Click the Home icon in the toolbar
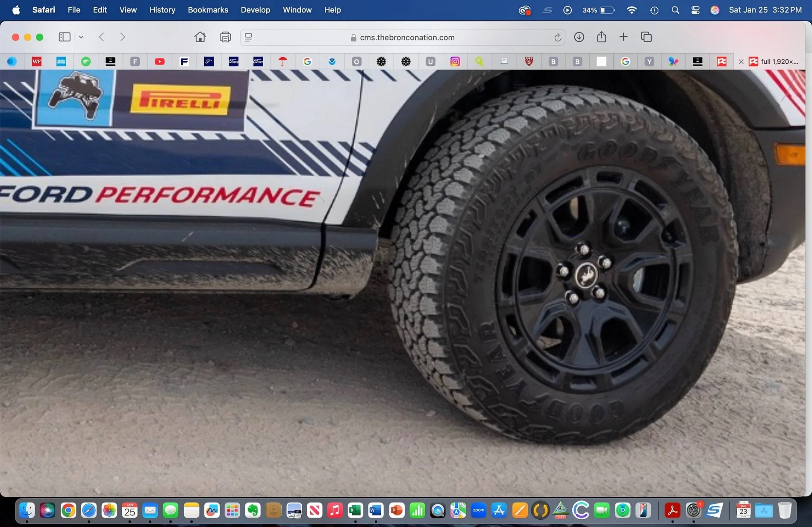This screenshot has width=812, height=527. tap(200, 37)
